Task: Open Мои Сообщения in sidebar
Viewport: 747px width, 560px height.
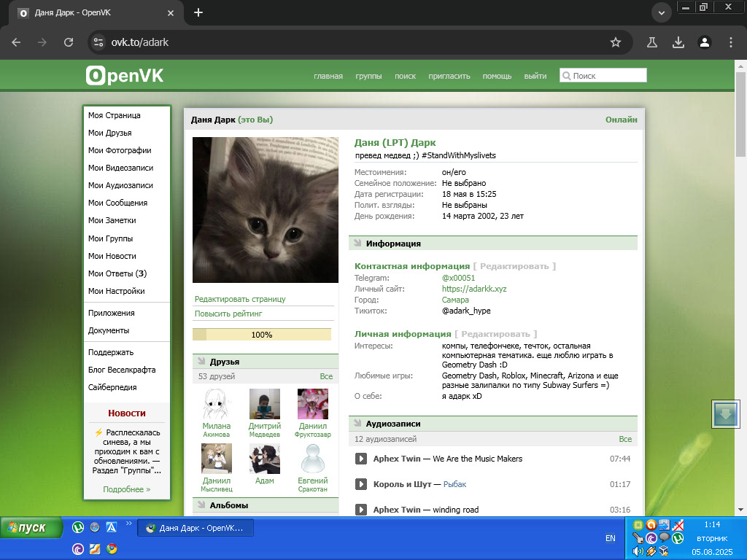Action: tap(117, 203)
